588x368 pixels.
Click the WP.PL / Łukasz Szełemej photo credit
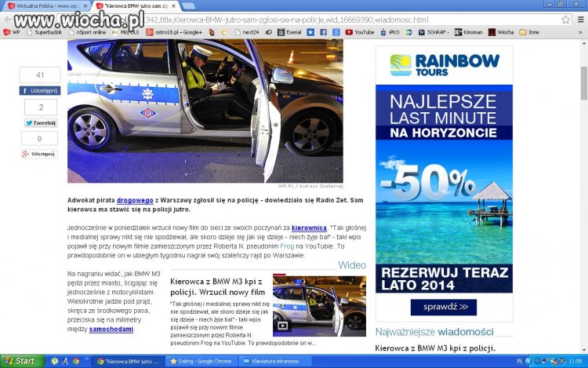[310, 186]
